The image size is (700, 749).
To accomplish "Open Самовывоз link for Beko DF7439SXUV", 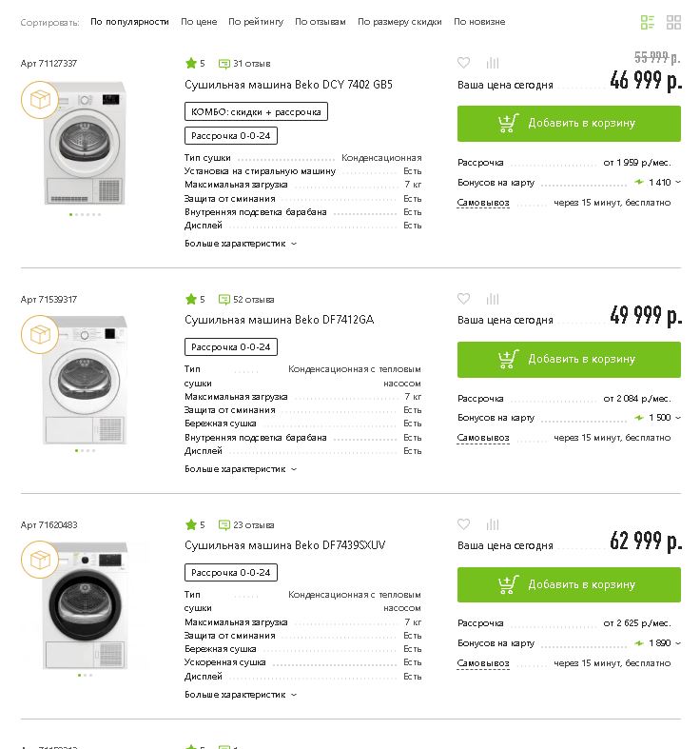I will (x=483, y=663).
